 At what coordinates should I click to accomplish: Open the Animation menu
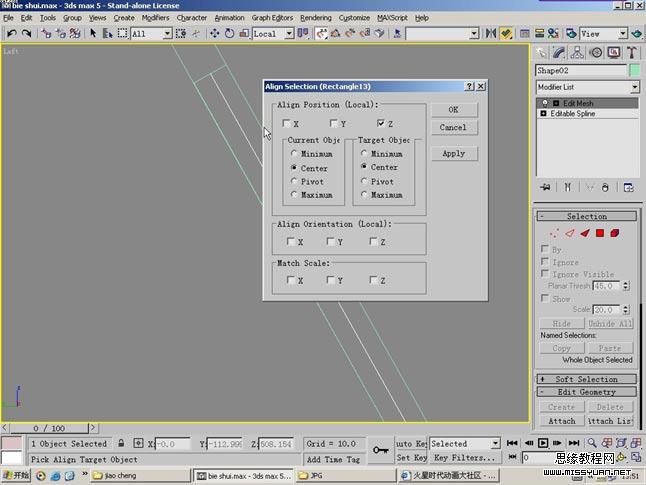click(x=229, y=18)
